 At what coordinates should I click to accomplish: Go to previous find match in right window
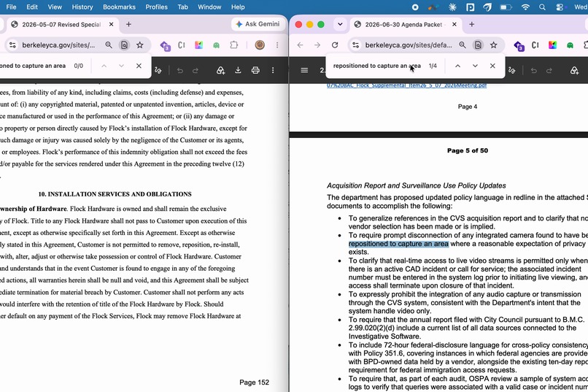point(458,66)
